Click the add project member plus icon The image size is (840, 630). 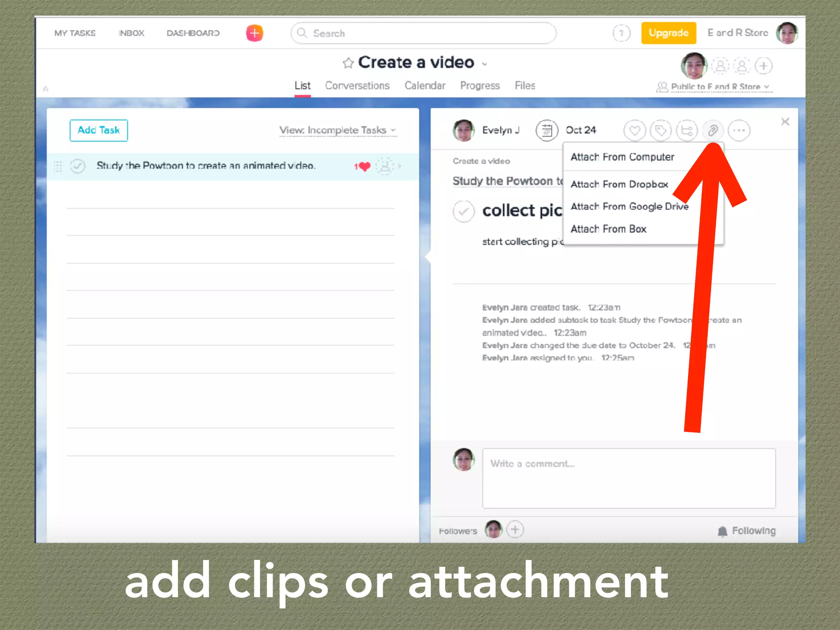(x=764, y=66)
